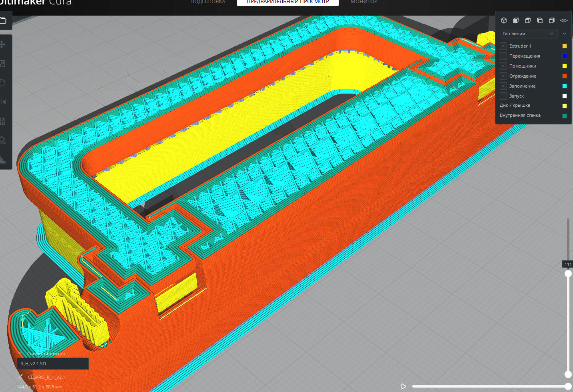Click the flat diamond-shaped view icon
Viewport: 573px width, 392px height.
(564, 20)
